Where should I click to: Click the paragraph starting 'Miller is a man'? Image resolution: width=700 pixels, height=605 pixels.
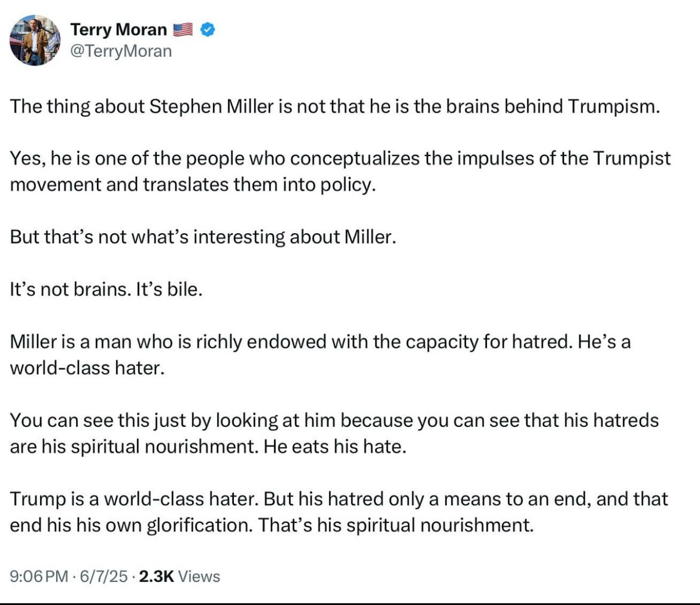pos(320,354)
